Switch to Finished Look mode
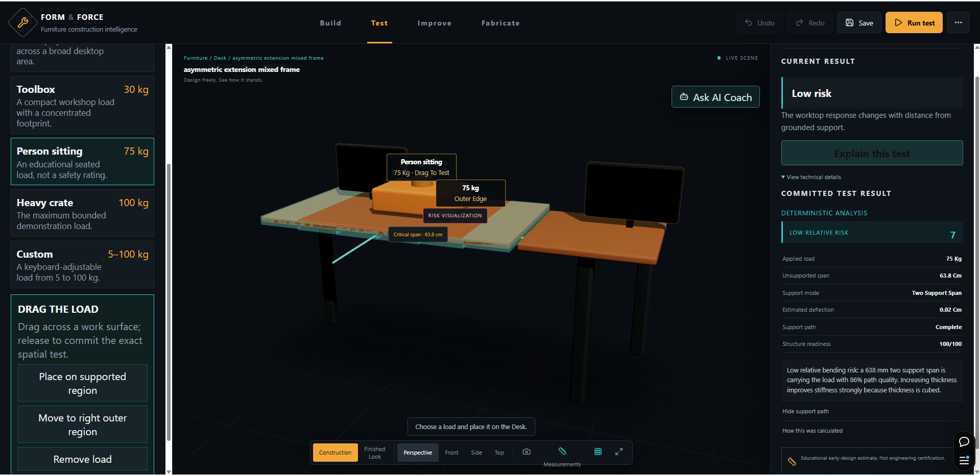Screen dimensions: 980x475 point(375,453)
